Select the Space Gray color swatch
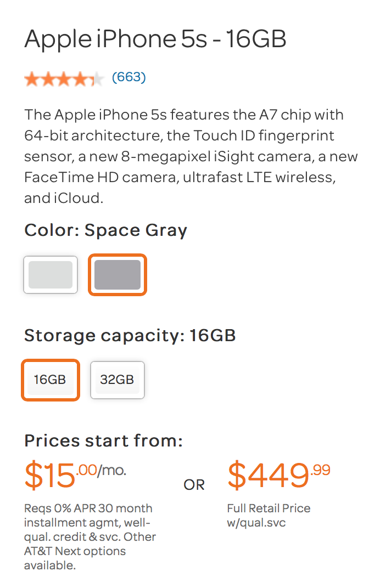This screenshot has height=588, width=369. click(x=118, y=275)
